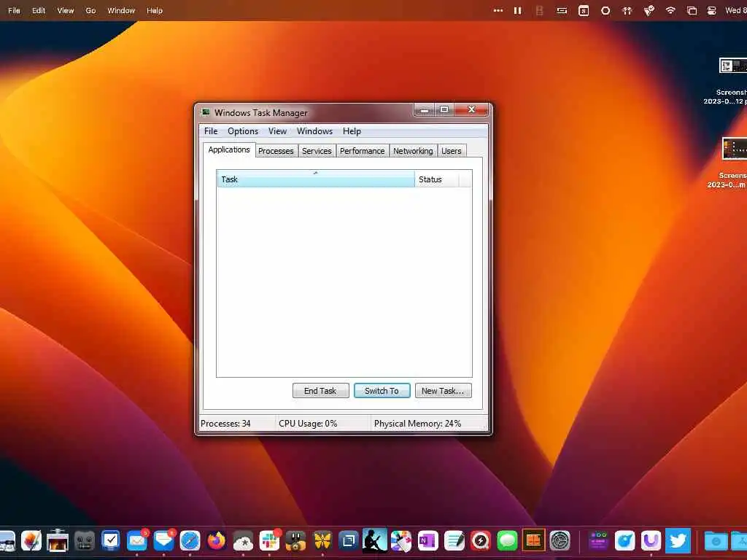
Task: Open the Reeder cloud star icon in Dock
Action: pos(243,541)
